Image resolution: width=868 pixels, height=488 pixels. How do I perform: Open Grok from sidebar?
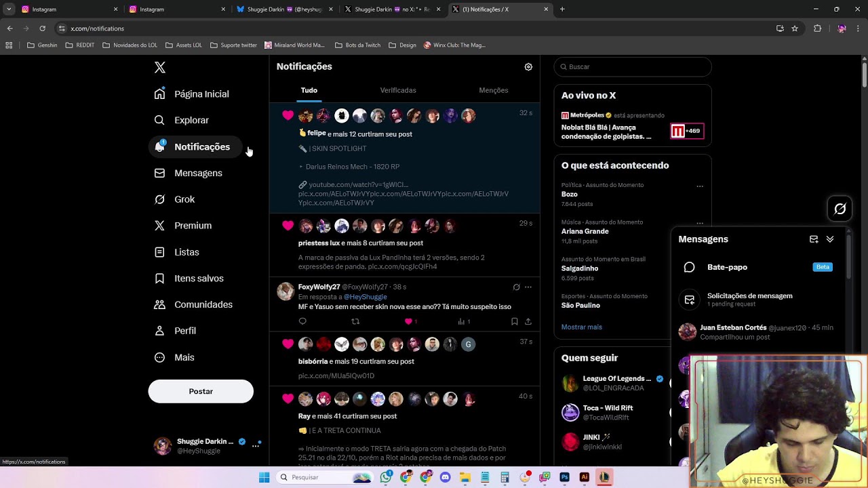click(x=175, y=199)
